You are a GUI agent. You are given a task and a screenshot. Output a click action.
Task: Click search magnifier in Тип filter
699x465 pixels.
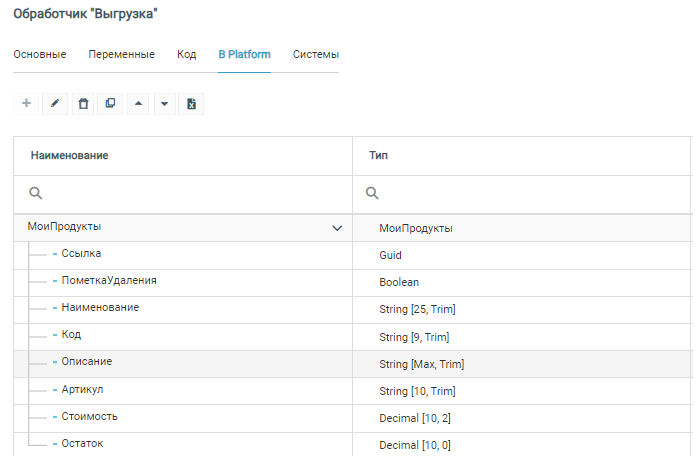[x=372, y=193]
